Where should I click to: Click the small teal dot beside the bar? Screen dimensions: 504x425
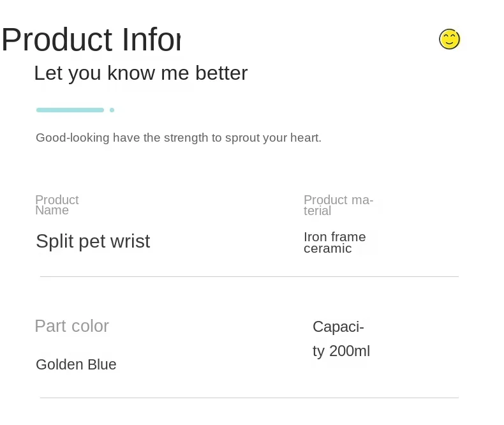click(112, 110)
